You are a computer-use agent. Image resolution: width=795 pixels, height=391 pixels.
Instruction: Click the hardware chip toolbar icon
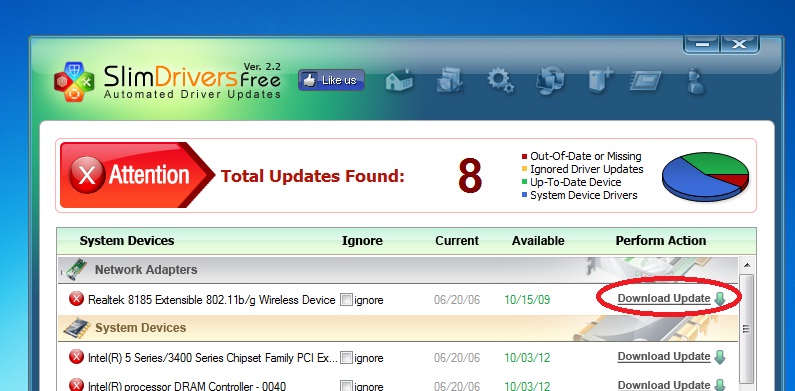click(645, 81)
